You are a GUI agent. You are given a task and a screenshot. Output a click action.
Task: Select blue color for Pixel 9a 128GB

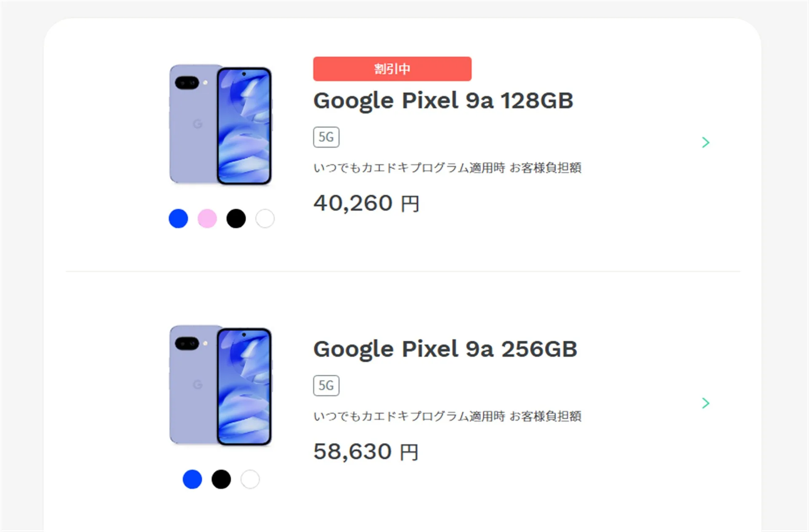(178, 219)
